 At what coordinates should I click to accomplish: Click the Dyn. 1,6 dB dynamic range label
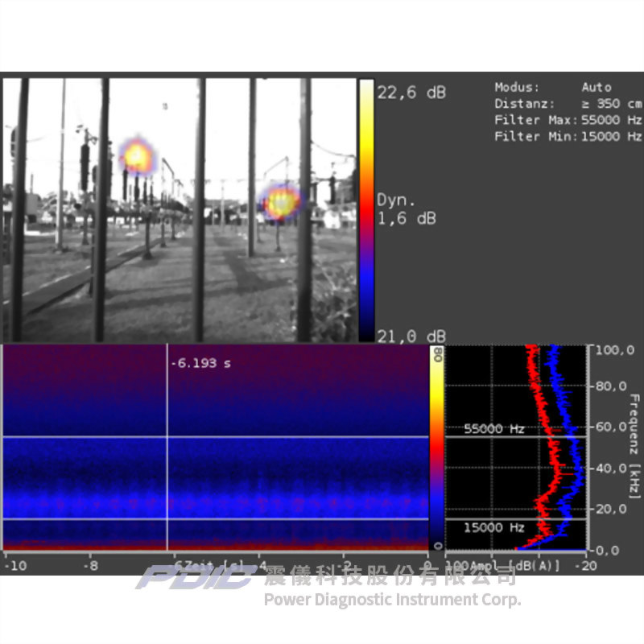407,208
